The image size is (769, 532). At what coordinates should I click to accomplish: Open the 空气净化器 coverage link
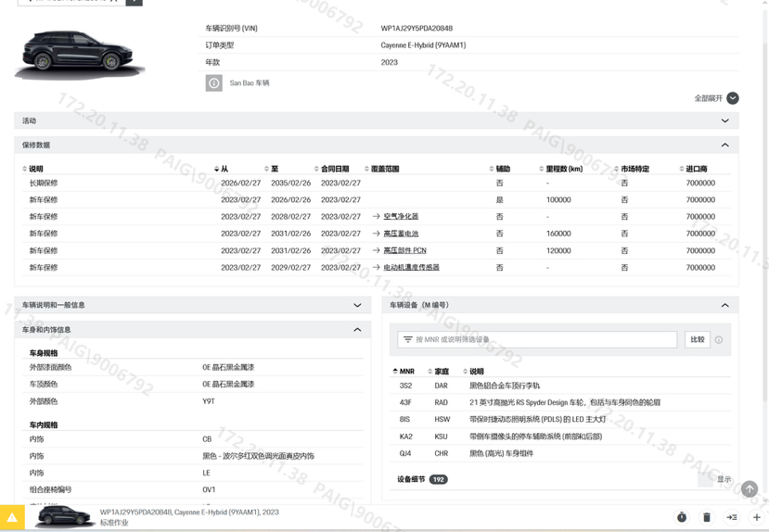click(401, 217)
